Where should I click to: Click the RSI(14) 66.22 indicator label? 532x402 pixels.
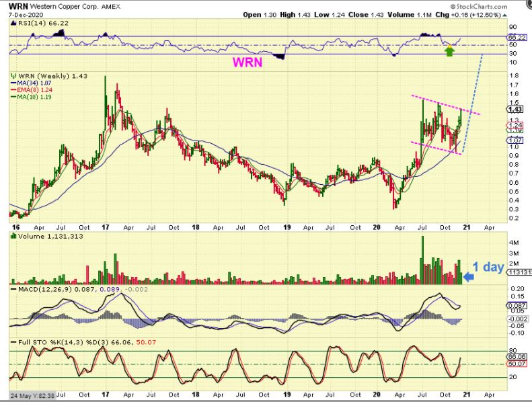pos(42,23)
